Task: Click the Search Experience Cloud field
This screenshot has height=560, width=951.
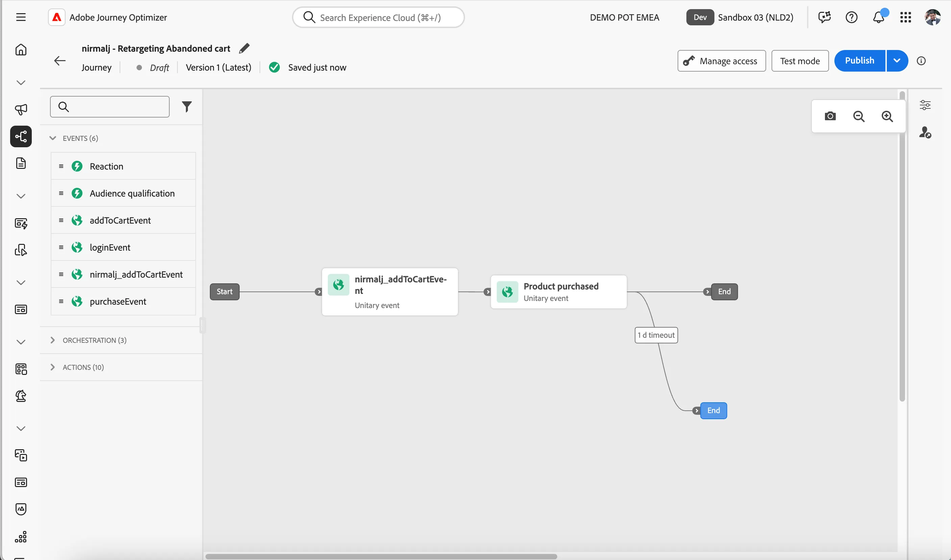Action: pos(378,17)
